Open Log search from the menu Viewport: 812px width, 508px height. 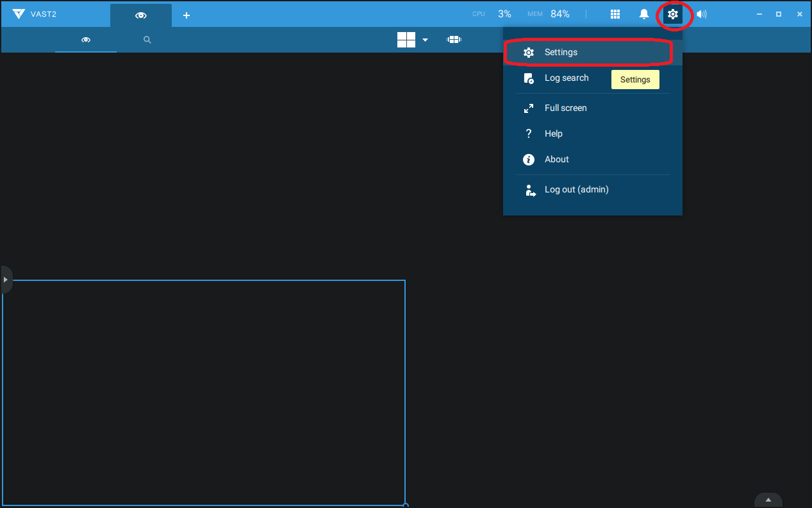566,78
